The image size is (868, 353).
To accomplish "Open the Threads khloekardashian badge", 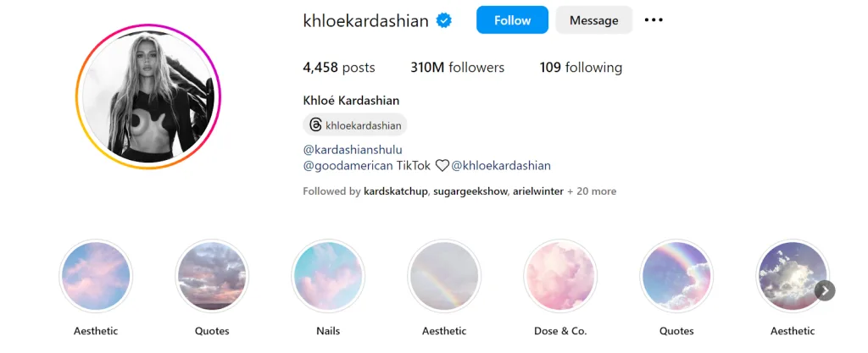I will pyautogui.click(x=355, y=124).
